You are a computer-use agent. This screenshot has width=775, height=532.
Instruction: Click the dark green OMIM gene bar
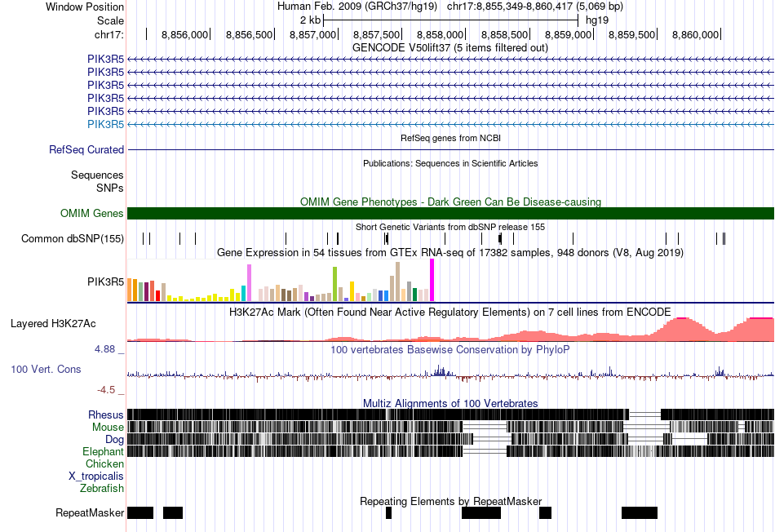pos(450,214)
